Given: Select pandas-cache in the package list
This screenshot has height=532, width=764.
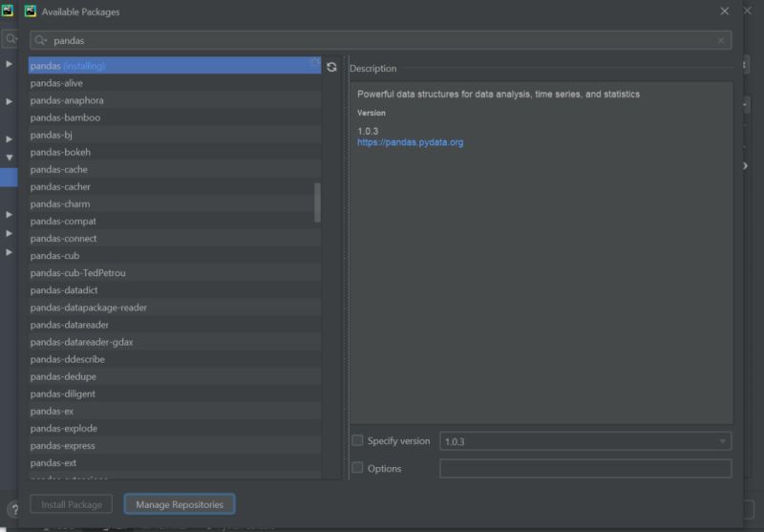Looking at the screenshot, I should 175,170.
